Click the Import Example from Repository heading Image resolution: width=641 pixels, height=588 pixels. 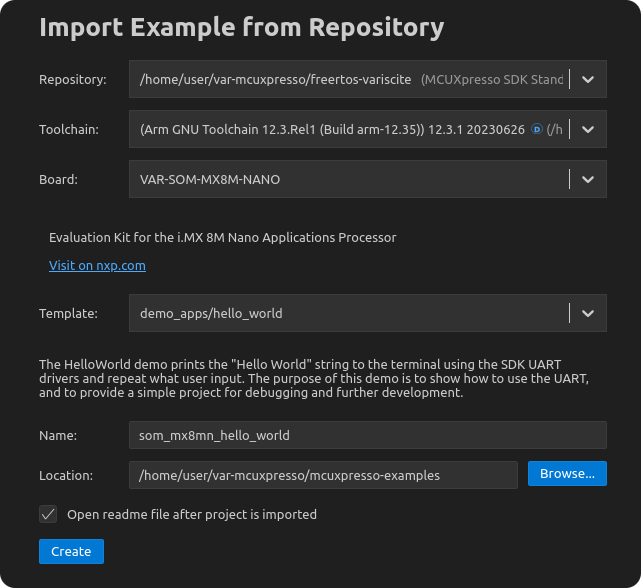(241, 27)
